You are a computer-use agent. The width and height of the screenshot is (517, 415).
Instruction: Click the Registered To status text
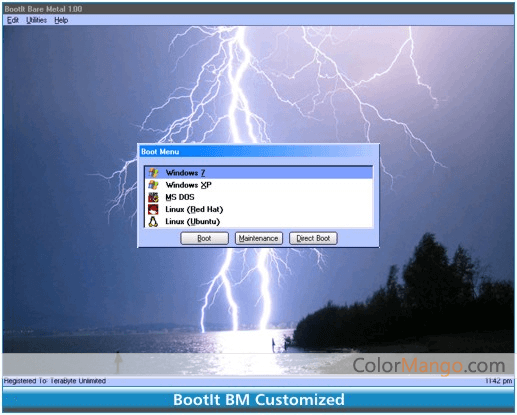tap(55, 381)
